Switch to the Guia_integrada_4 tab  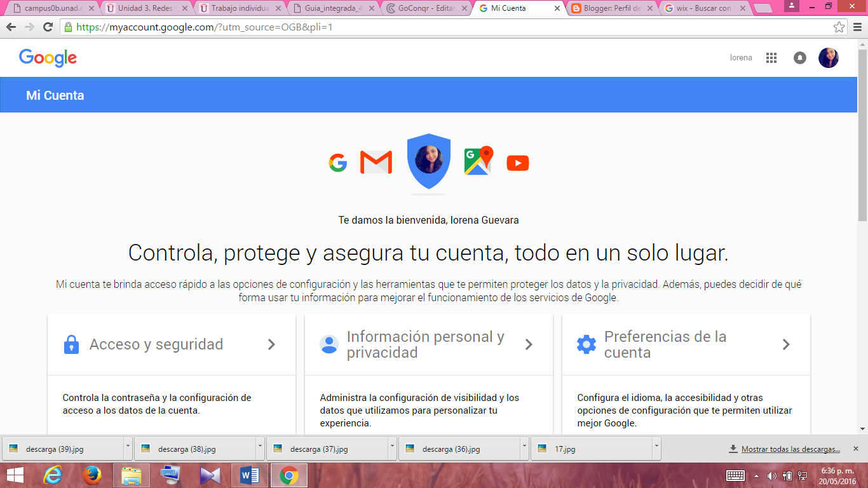pos(332,9)
